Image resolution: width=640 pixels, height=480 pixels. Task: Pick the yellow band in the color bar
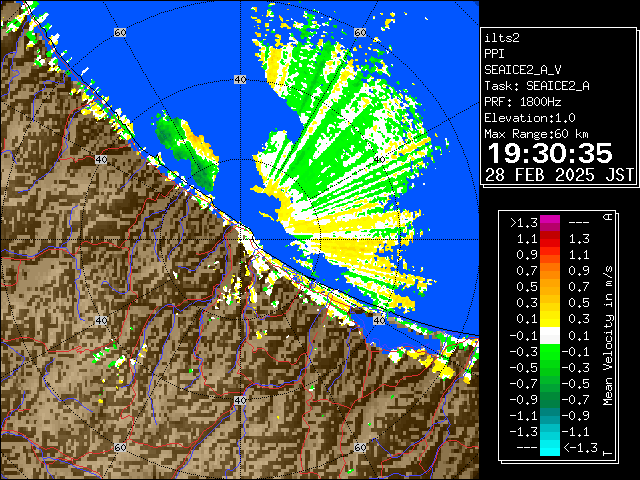coord(550,318)
